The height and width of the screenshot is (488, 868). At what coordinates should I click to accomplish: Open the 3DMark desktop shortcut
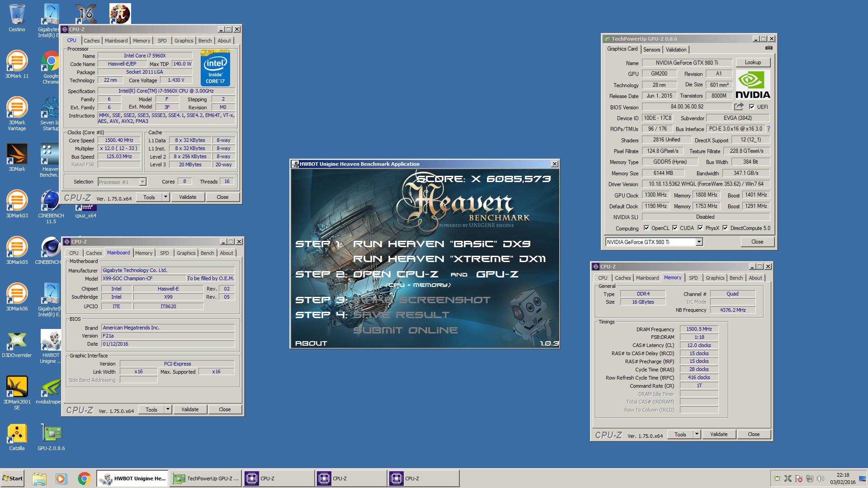[17, 157]
